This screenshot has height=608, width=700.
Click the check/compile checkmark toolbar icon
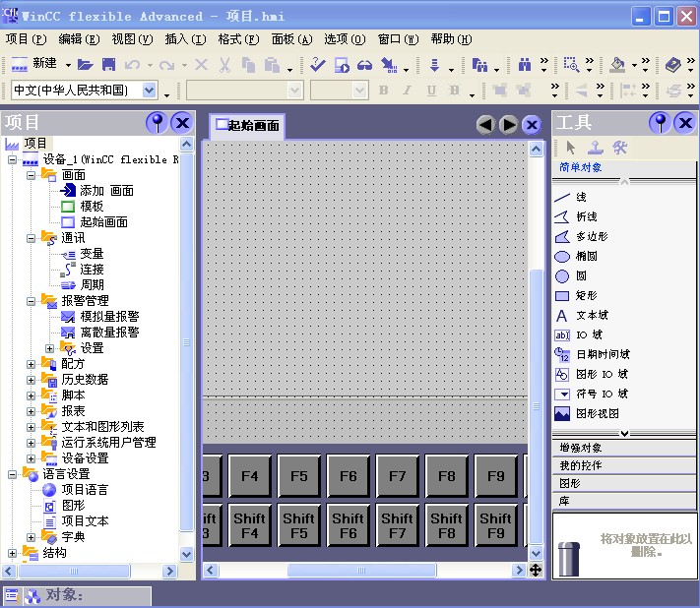pos(317,65)
